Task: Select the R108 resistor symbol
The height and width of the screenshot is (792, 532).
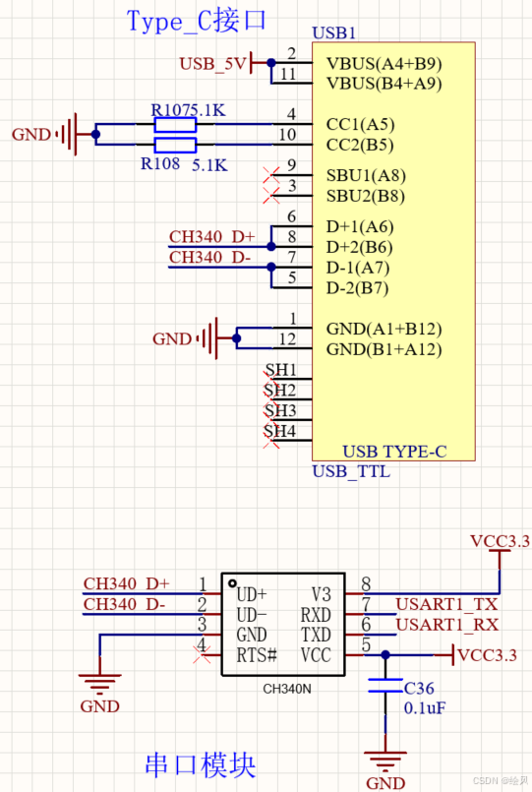Action: 175,146
